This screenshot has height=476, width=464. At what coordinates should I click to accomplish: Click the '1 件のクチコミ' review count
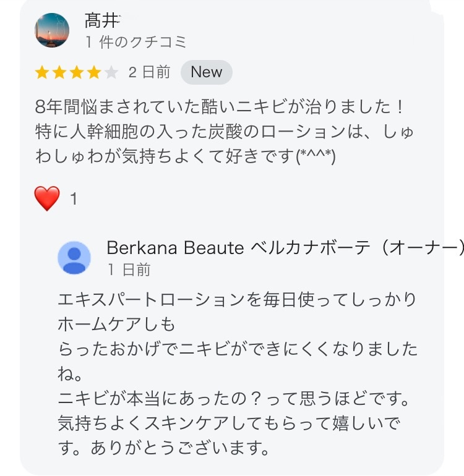click(x=135, y=42)
